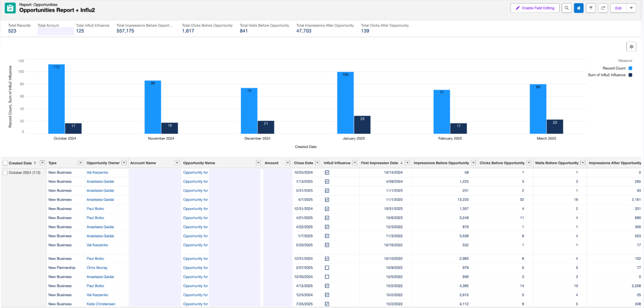
Task: Check the Created Date header checkbox
Action: click(5, 163)
